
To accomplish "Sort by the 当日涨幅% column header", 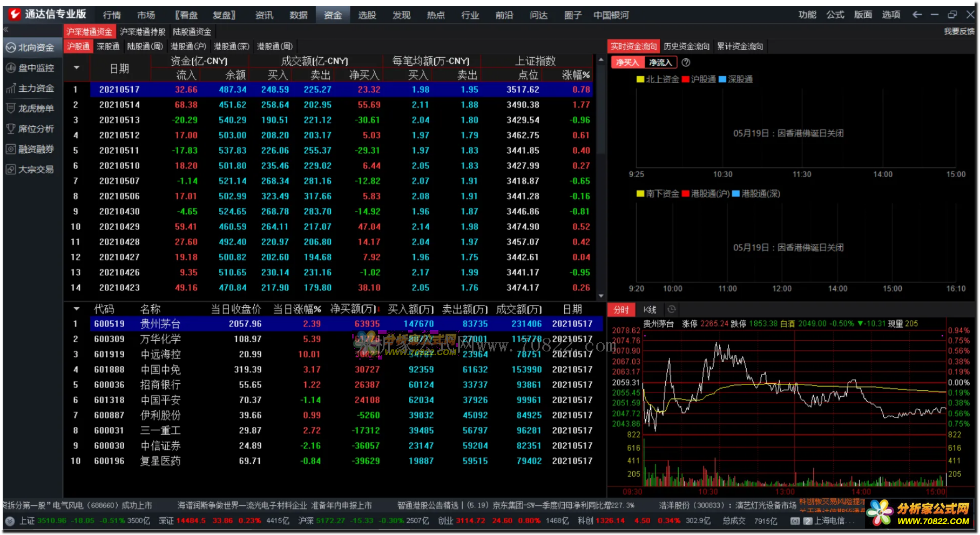I will pyautogui.click(x=297, y=309).
